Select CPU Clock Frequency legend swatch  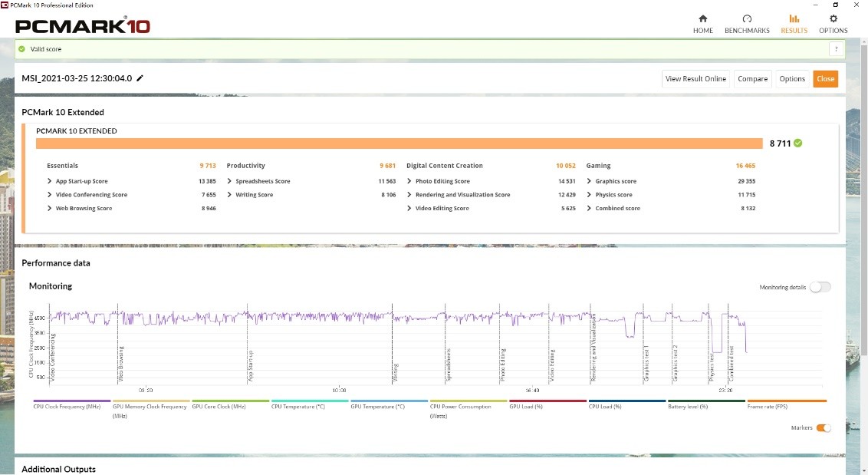click(x=72, y=401)
